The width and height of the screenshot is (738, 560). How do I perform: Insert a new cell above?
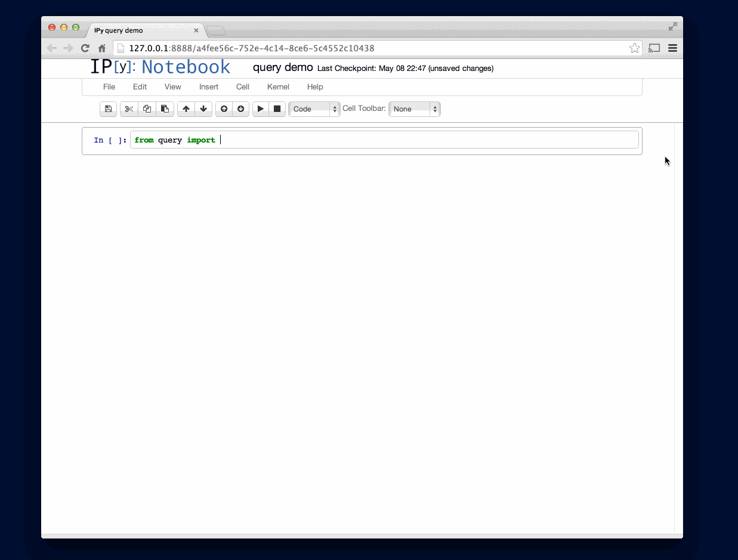[x=224, y=109]
